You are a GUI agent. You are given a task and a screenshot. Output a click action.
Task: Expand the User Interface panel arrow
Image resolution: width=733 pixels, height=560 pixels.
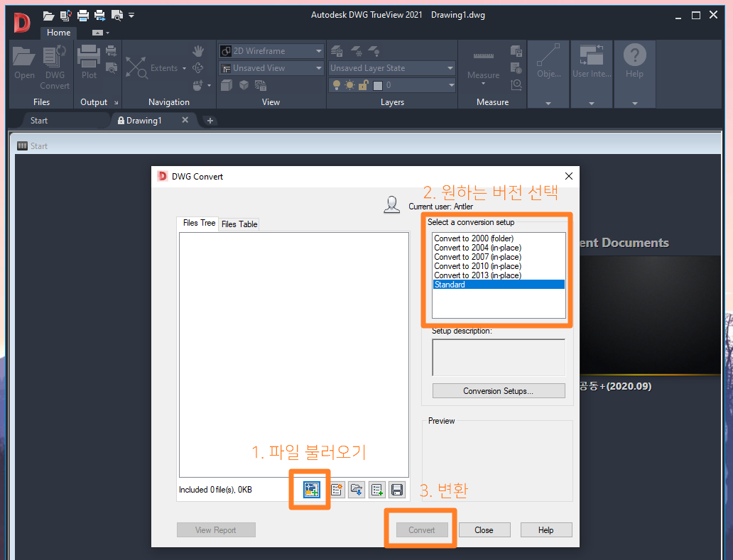[592, 103]
